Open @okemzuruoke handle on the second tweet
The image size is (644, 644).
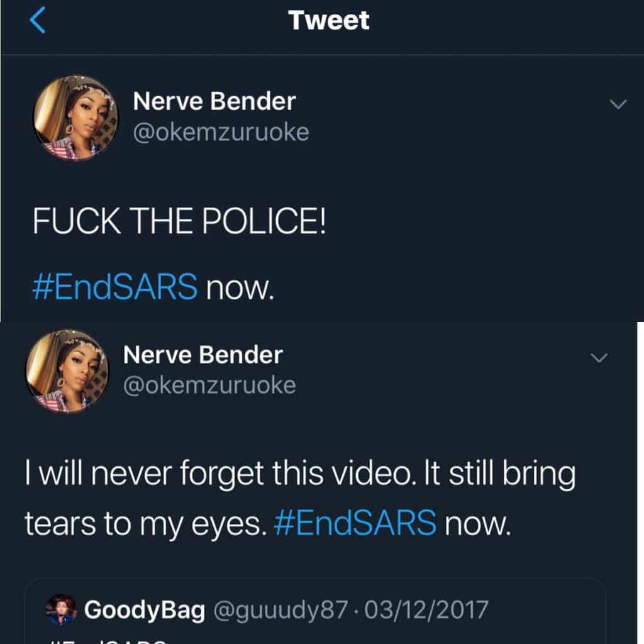point(209,385)
